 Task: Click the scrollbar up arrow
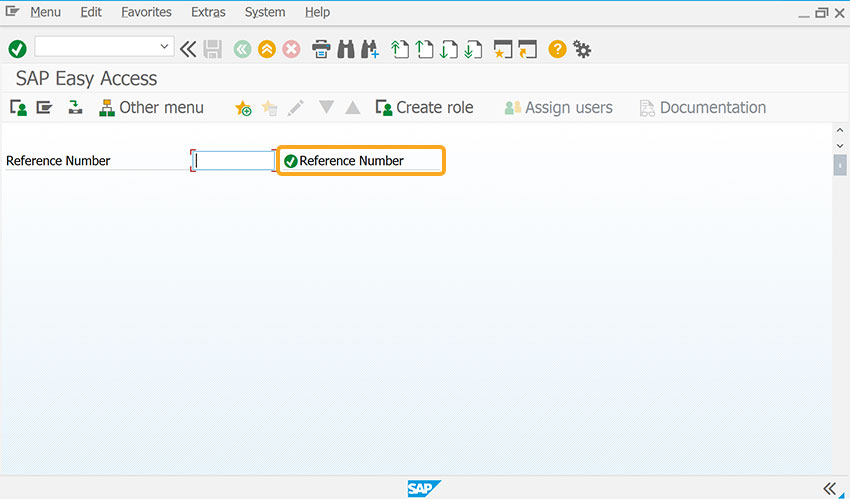pos(840,130)
